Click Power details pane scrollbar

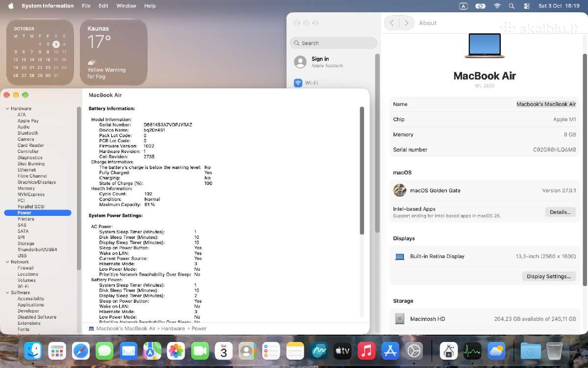362,171
